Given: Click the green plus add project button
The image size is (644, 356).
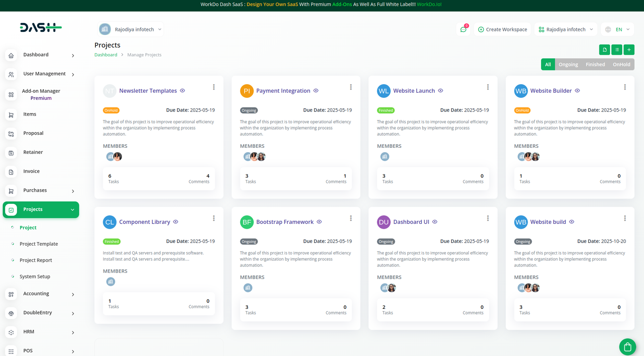Looking at the screenshot, I should pos(629,50).
